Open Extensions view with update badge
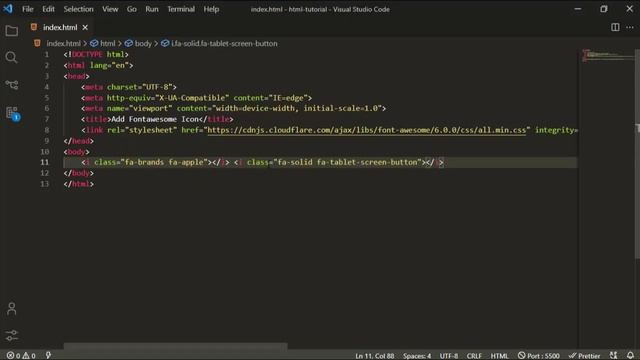Screen dimensions: 640x360 [x=12, y=113]
